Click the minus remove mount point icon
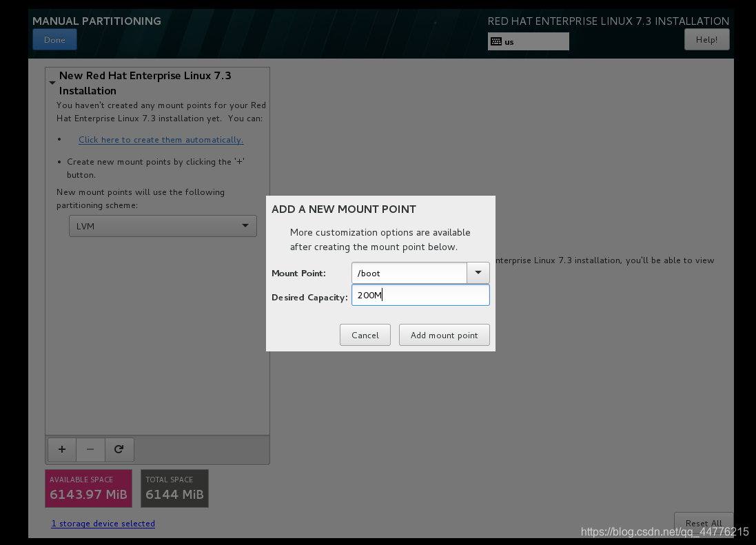This screenshot has height=545, width=756. [x=90, y=449]
